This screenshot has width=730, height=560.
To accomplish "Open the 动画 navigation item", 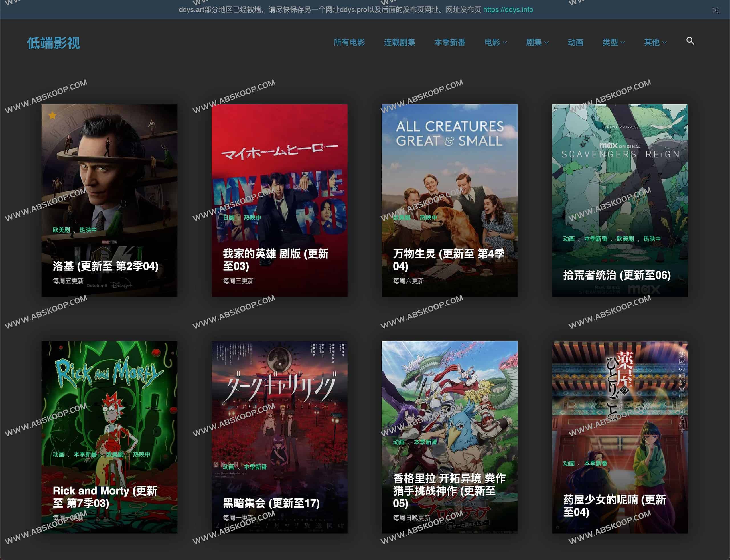I will 575,42.
